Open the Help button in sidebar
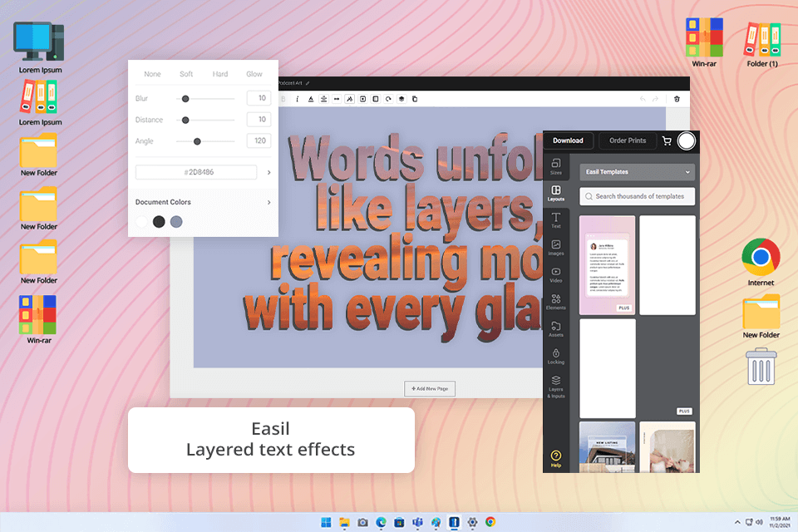 (556, 459)
